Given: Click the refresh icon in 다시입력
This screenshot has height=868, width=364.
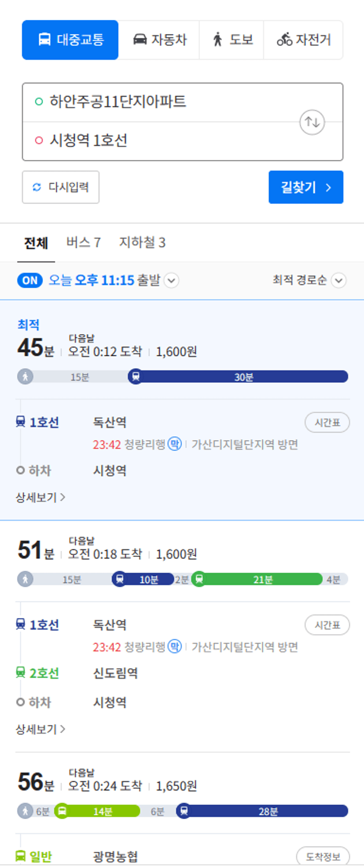Looking at the screenshot, I should click(x=37, y=187).
